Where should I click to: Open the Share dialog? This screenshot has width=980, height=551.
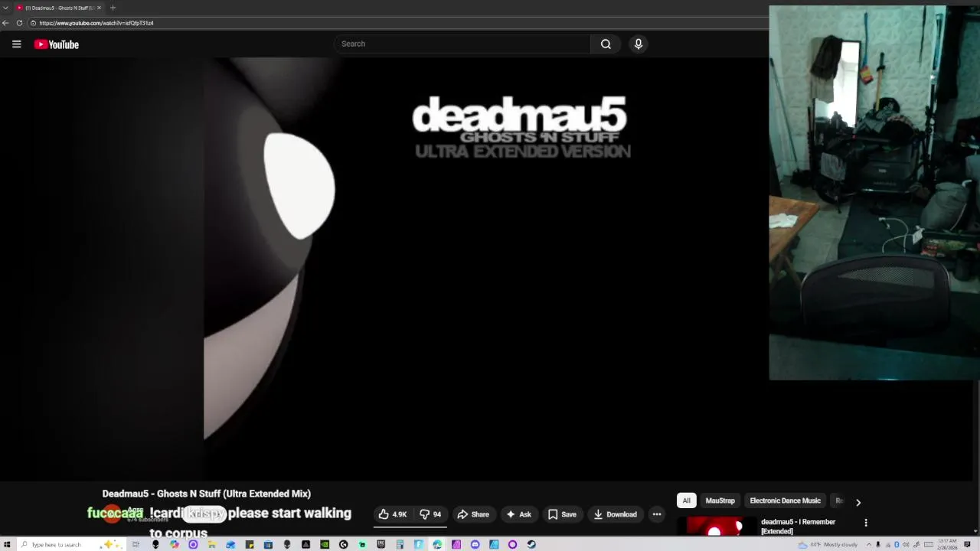point(473,514)
